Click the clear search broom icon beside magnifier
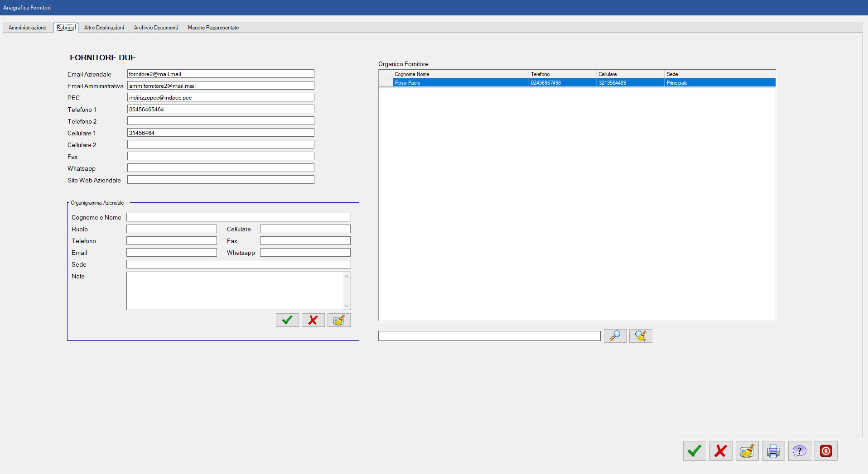This screenshot has height=474, width=868. [x=641, y=336]
